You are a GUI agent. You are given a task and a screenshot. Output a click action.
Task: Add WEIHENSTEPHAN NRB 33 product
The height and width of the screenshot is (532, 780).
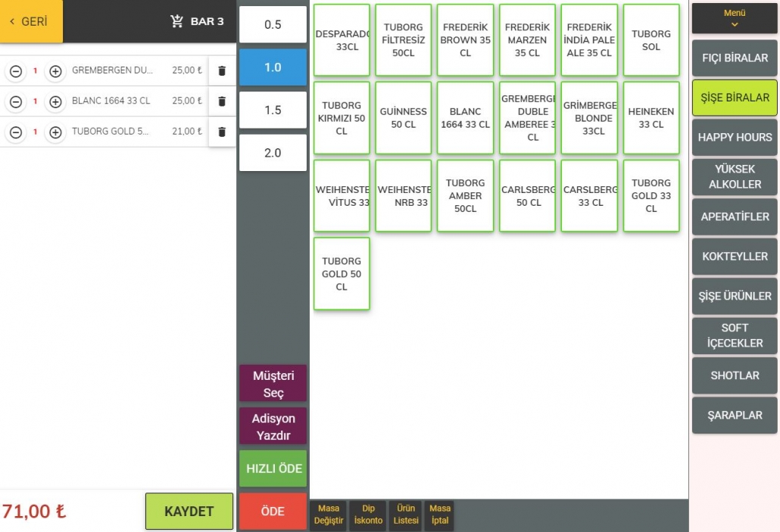tap(404, 196)
